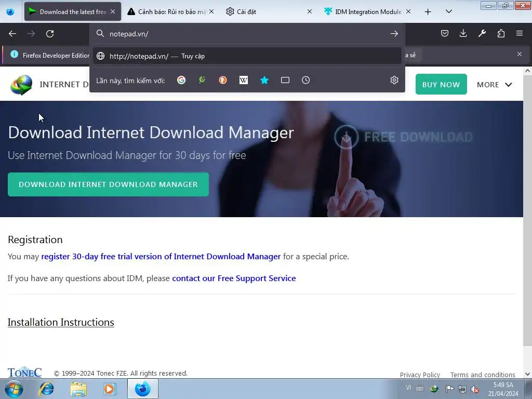
Task: Search in bookmarks star icon
Action: (264, 80)
